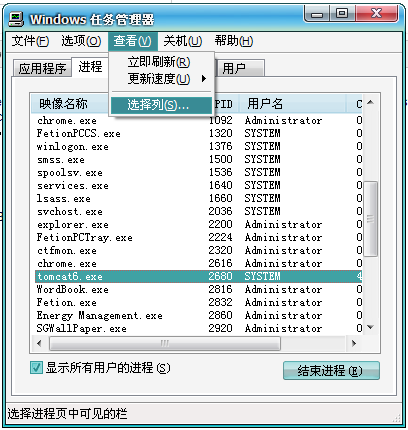This screenshot has width=408, height=430.
Task: Close the Task Manager window
Action: [x=376, y=14]
